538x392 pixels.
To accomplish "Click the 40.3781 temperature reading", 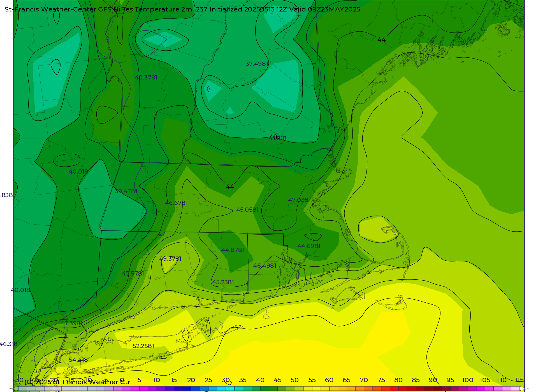I will (x=146, y=78).
